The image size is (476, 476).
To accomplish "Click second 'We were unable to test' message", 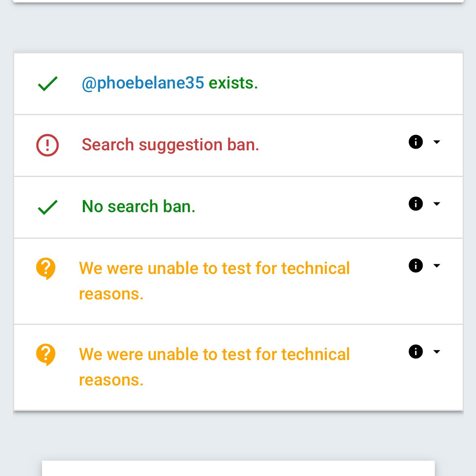I will pyautogui.click(x=214, y=367).
